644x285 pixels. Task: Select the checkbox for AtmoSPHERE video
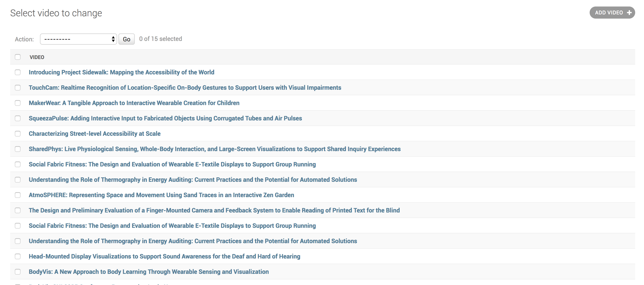point(17,195)
